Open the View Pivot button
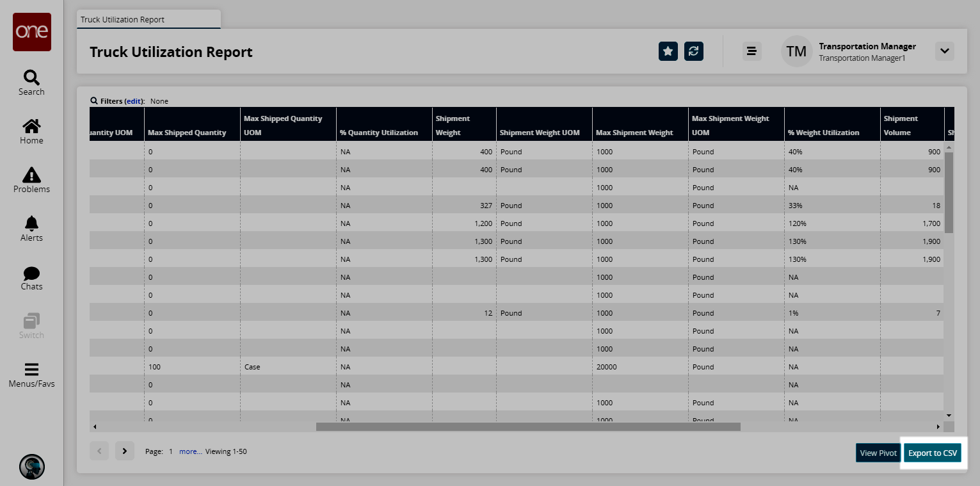Viewport: 980px width, 486px height. point(878,453)
